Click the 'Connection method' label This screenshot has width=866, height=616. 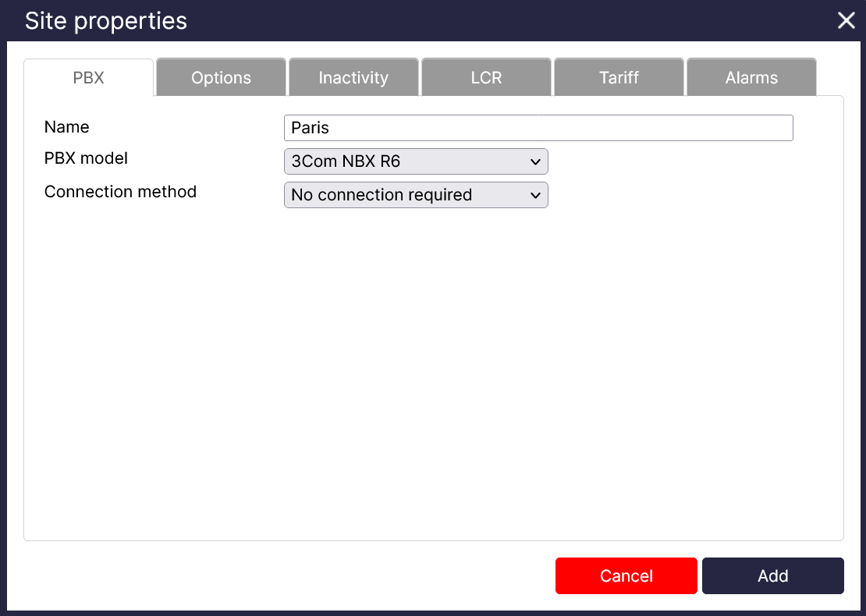point(120,191)
